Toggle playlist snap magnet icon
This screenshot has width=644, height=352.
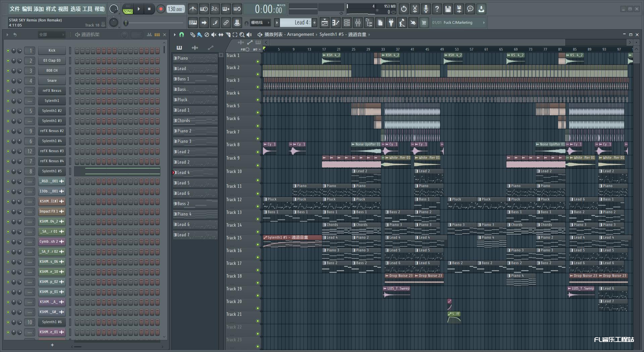181,35
